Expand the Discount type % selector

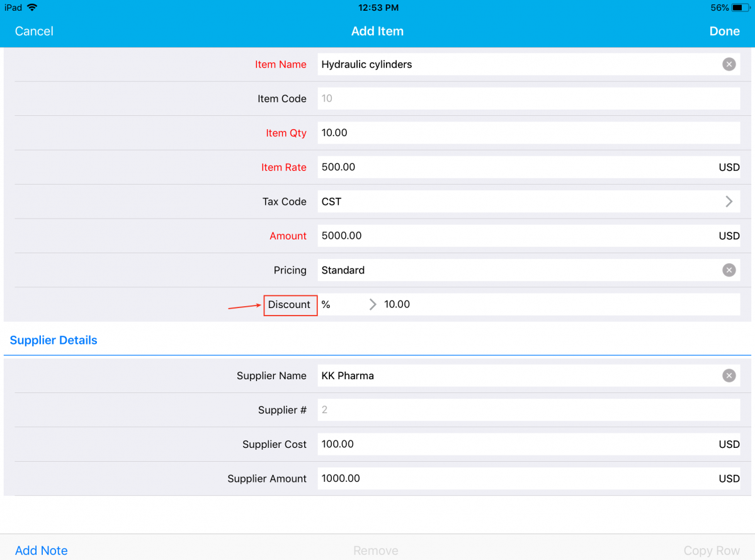coord(372,305)
